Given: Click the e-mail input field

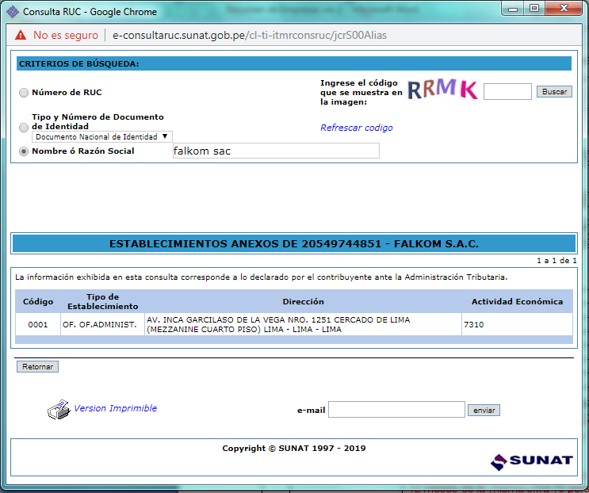Looking at the screenshot, I should click(x=397, y=410).
